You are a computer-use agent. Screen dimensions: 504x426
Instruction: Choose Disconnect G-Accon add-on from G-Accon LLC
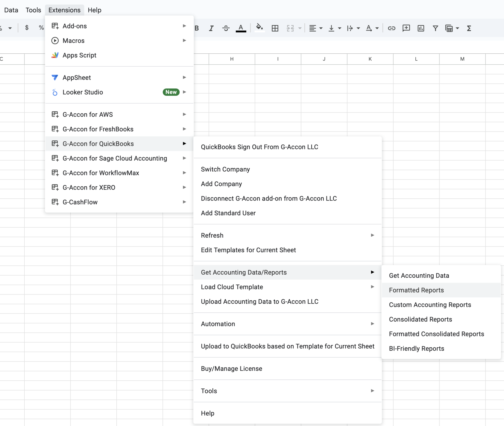point(287,198)
